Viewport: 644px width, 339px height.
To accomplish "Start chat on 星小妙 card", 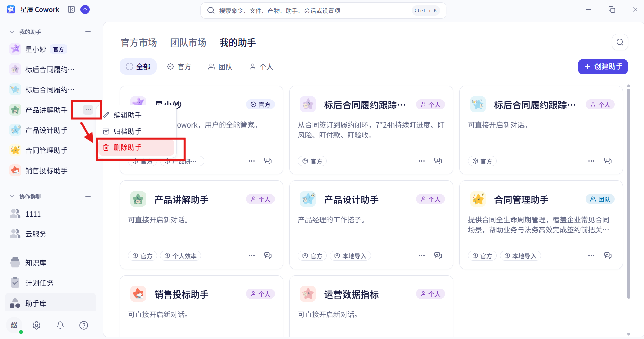I will (x=268, y=161).
